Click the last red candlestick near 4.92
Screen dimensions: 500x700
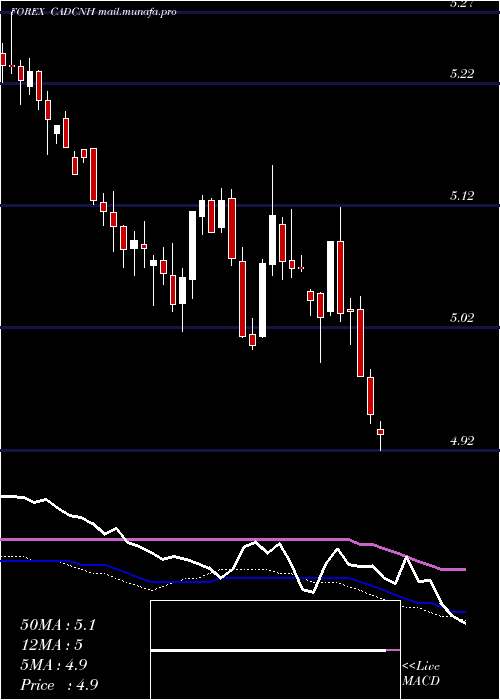point(380,432)
